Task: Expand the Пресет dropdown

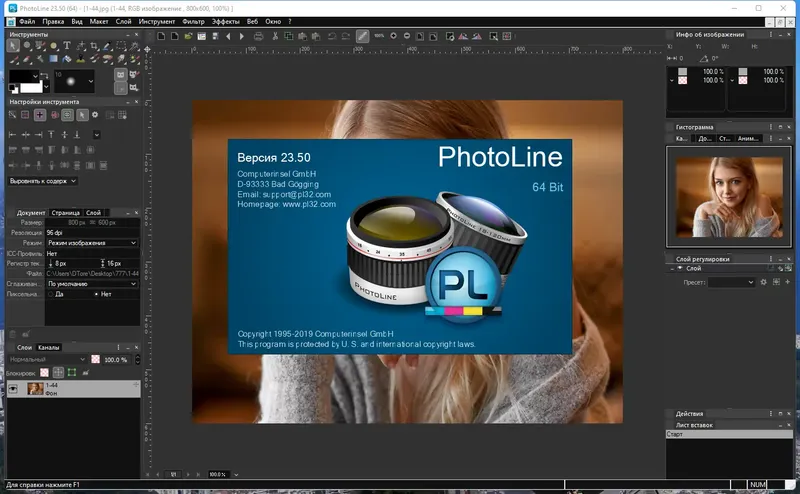Action: (x=732, y=283)
